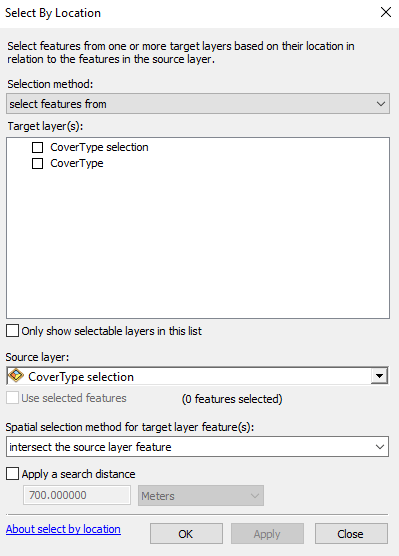The image size is (399, 556).
Task: Enable Only show selectable layers in this list
Action: (12, 331)
